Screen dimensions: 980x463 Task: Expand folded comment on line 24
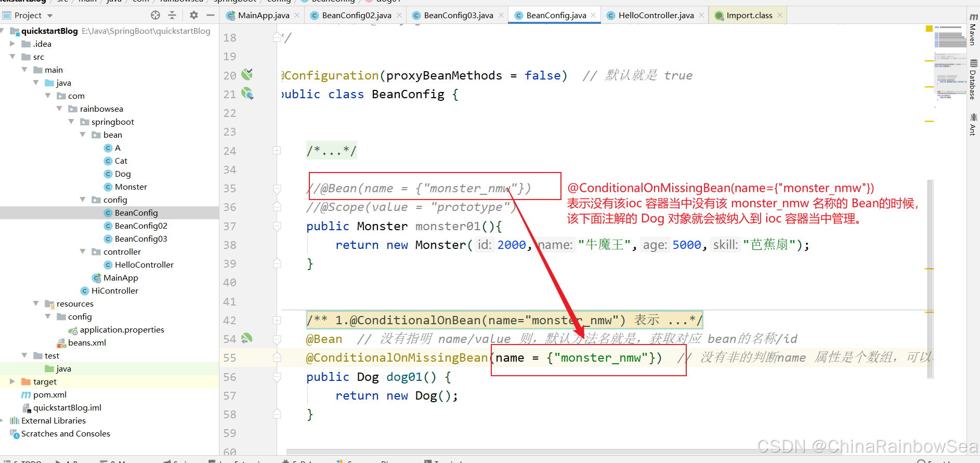pyautogui.click(x=277, y=151)
